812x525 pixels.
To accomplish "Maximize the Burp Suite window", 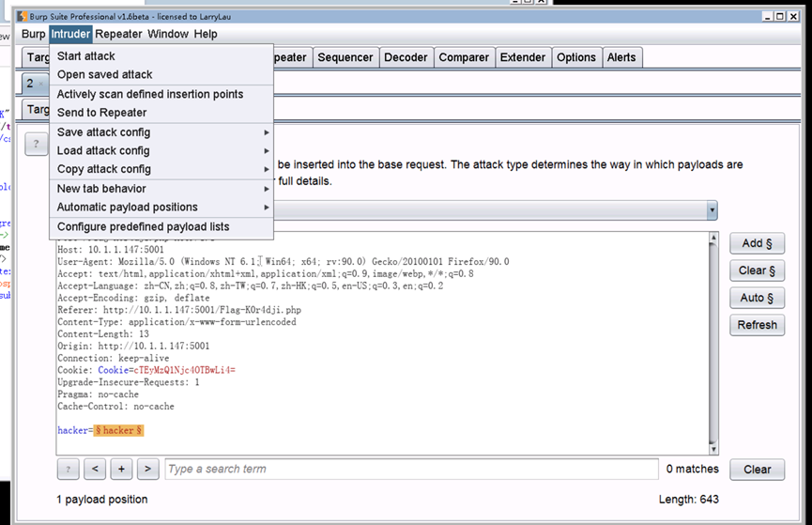I will pos(780,17).
